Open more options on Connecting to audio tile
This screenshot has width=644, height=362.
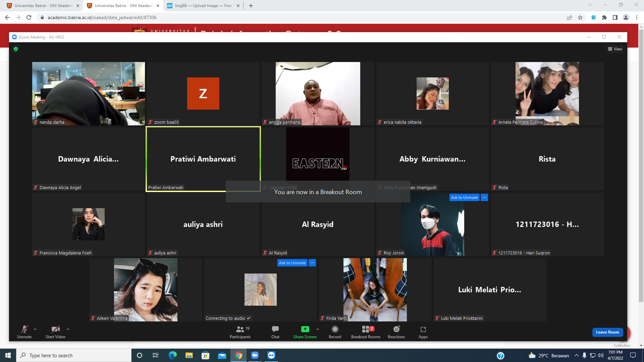(312, 263)
